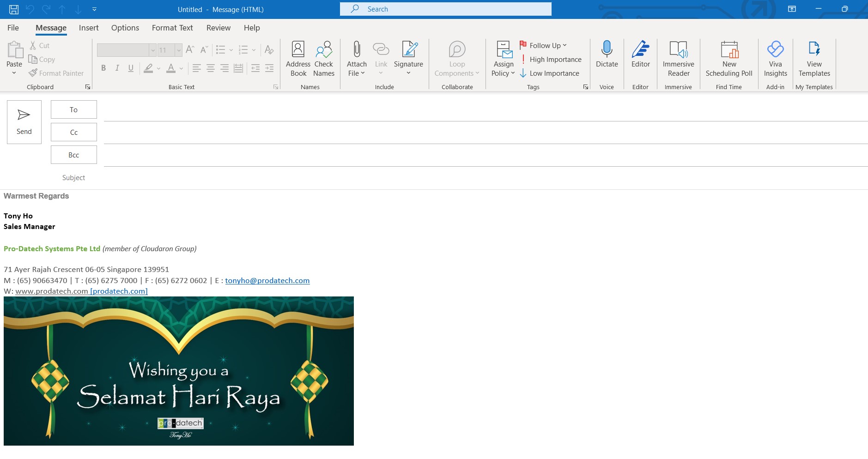Expand bullet list style dropdown arrow

point(231,50)
